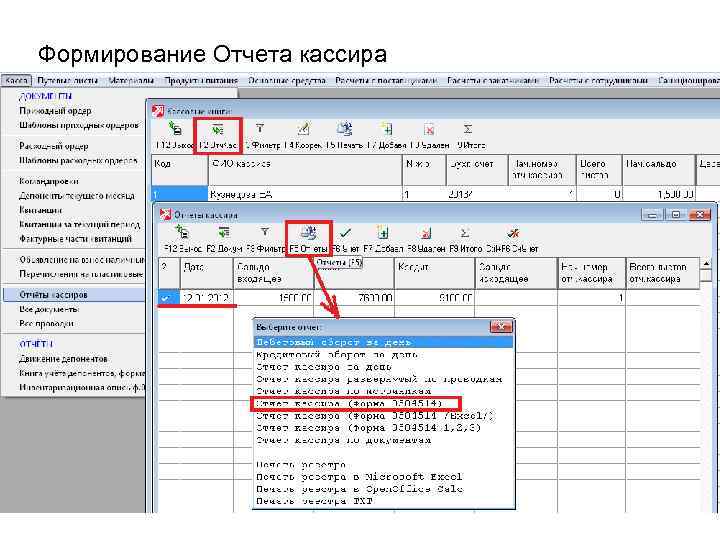Minimize the Отчеты кассира window
The width and height of the screenshot is (720, 540).
(652, 214)
